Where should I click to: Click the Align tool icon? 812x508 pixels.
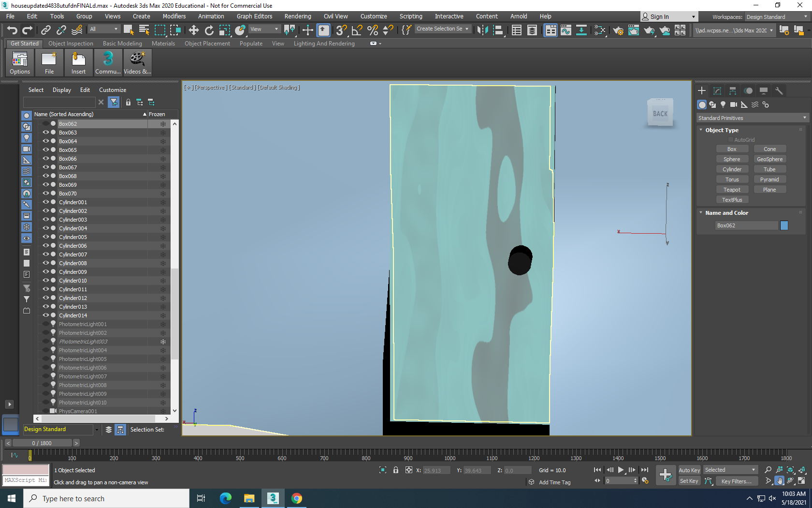498,30
